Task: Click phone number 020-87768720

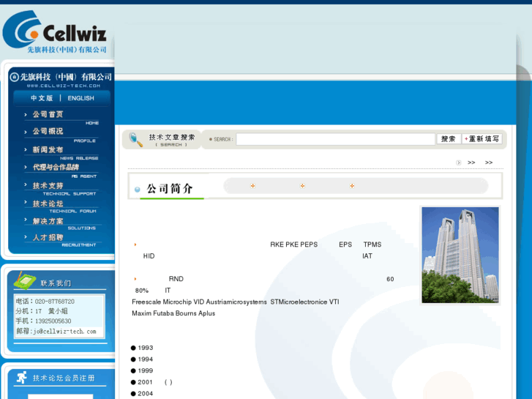Action: (55, 302)
